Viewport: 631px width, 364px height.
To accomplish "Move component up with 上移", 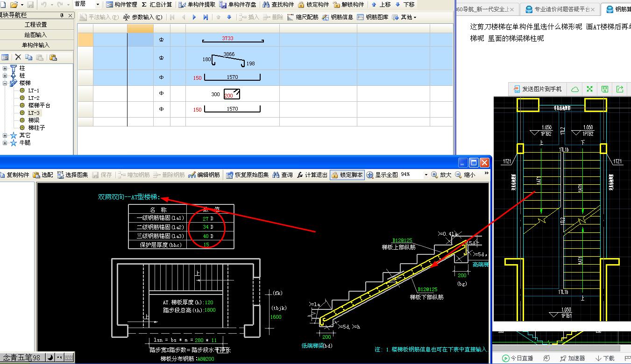I will pyautogui.click(x=381, y=5).
